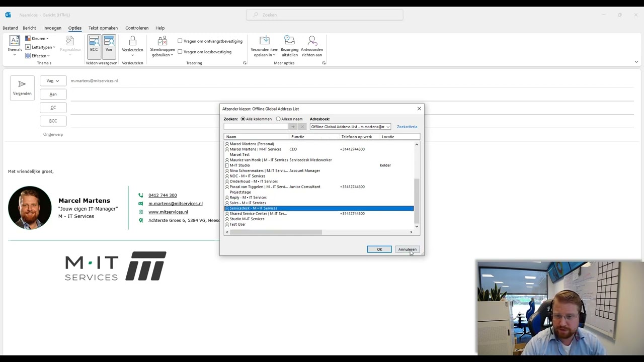644x362 pixels.
Task: Switch to the Tekst opmaken tab
Action: pos(103,28)
